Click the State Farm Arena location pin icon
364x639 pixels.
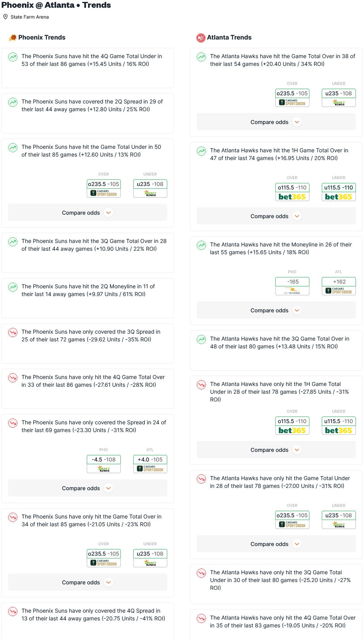[5, 17]
